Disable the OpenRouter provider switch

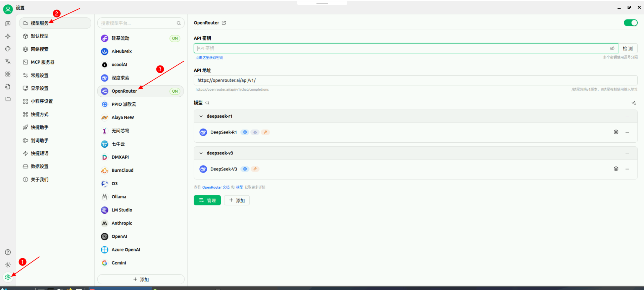(x=631, y=23)
